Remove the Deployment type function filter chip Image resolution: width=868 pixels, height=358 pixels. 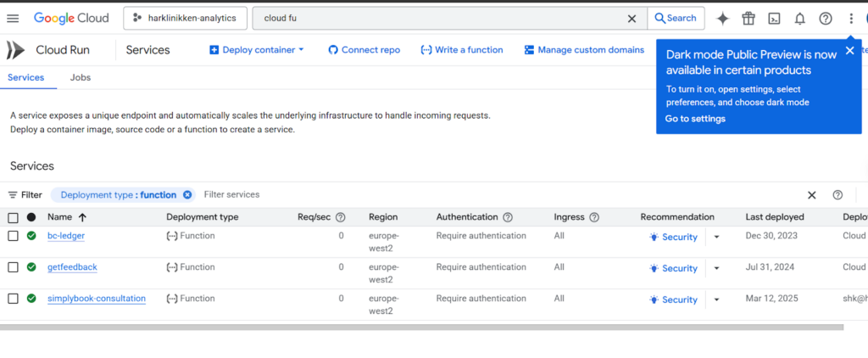click(187, 195)
